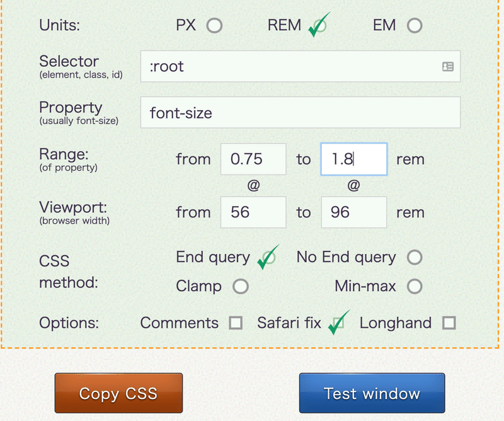Screen dimensions: 504x421
Task: Enable the Comments checkbox
Action: [x=236, y=323]
